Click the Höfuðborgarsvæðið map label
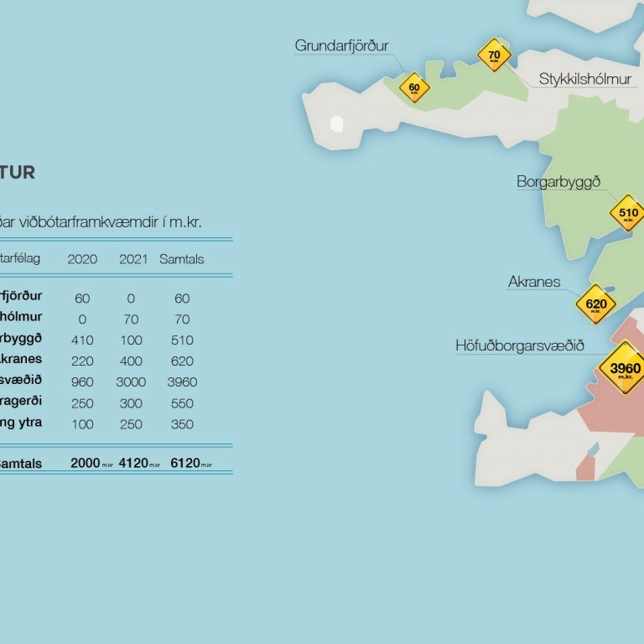This screenshot has width=644, height=644. (520, 345)
